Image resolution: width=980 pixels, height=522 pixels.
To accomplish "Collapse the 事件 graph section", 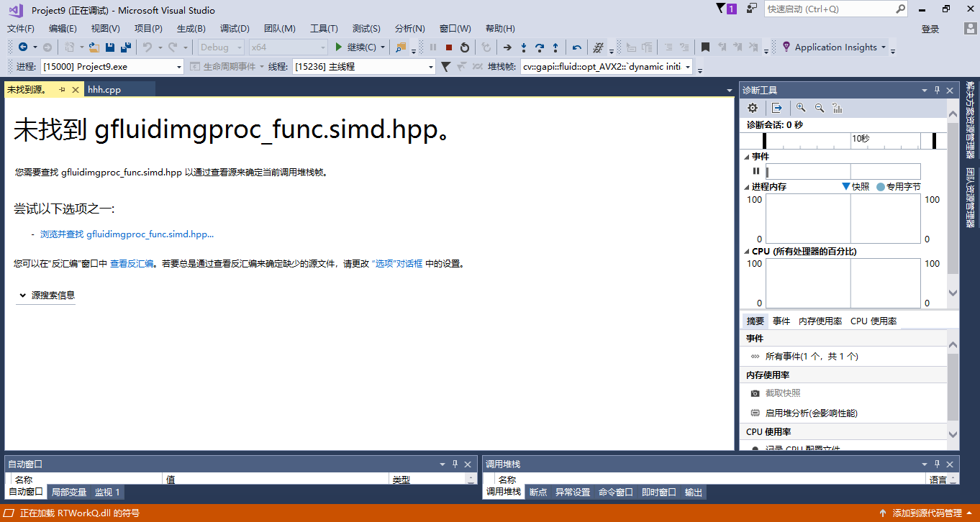I will click(745, 156).
